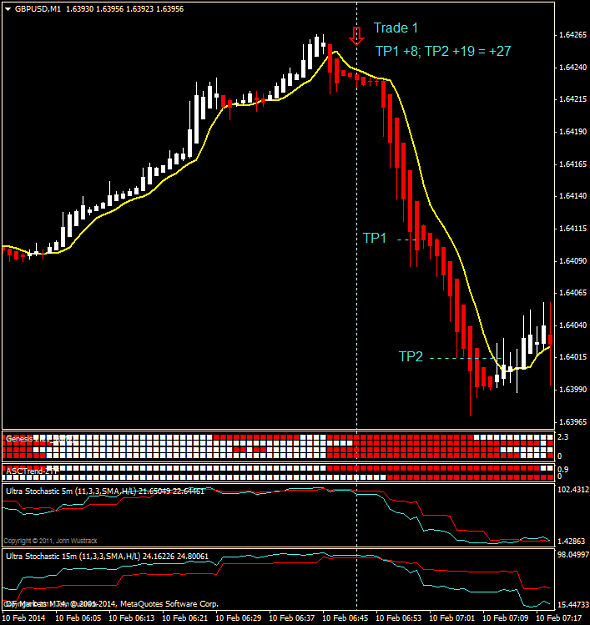Image resolution: width=590 pixels, height=625 pixels.
Task: Click the '10 Feb 06:53' time label
Action: coord(398,618)
